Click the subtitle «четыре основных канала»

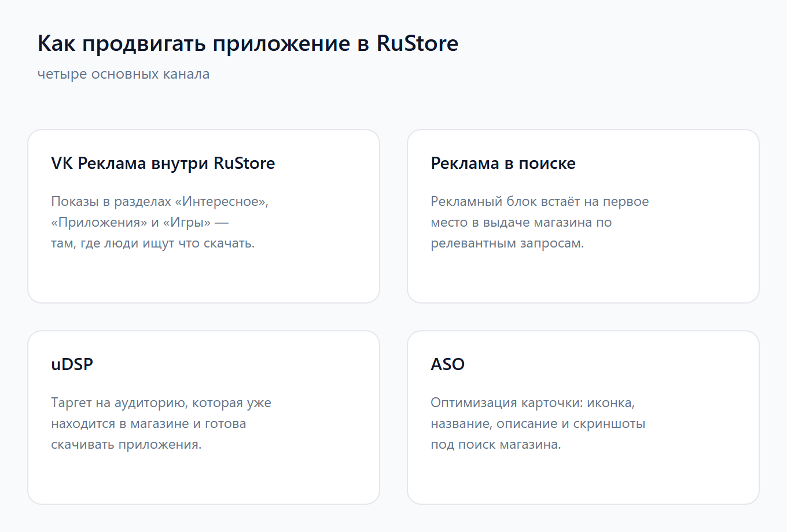pos(123,74)
